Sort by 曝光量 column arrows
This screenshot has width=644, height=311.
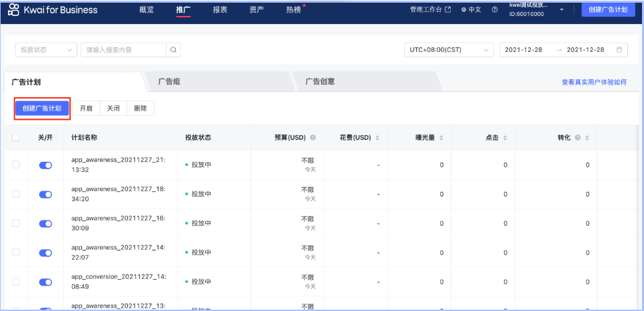(441, 138)
